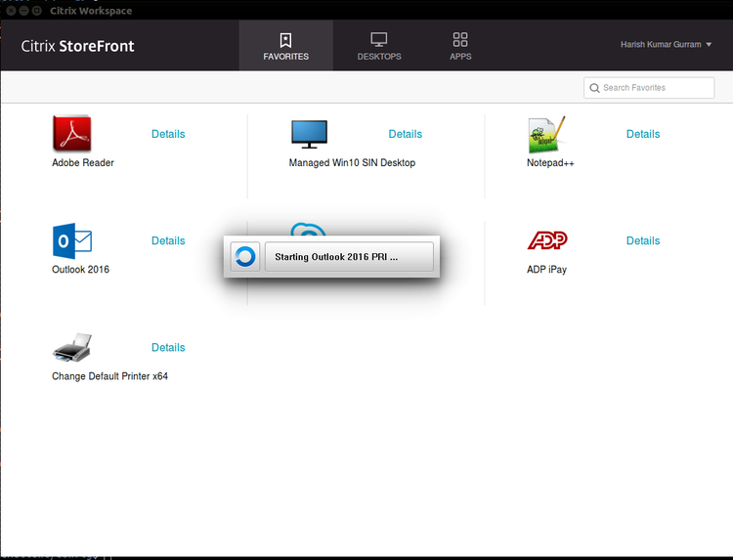Image resolution: width=733 pixels, height=560 pixels.
Task: Minimize the Citrix Workspace window
Action: 23,11
